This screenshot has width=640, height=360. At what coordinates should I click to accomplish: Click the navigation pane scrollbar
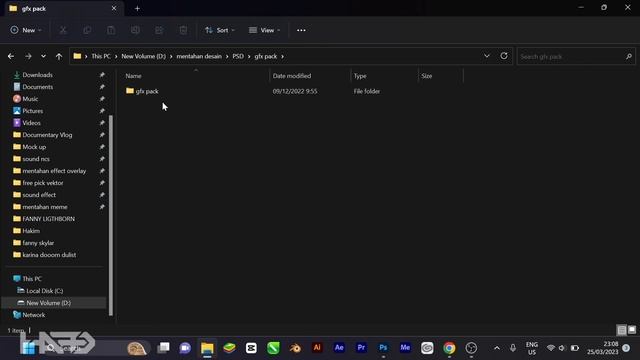(111, 215)
